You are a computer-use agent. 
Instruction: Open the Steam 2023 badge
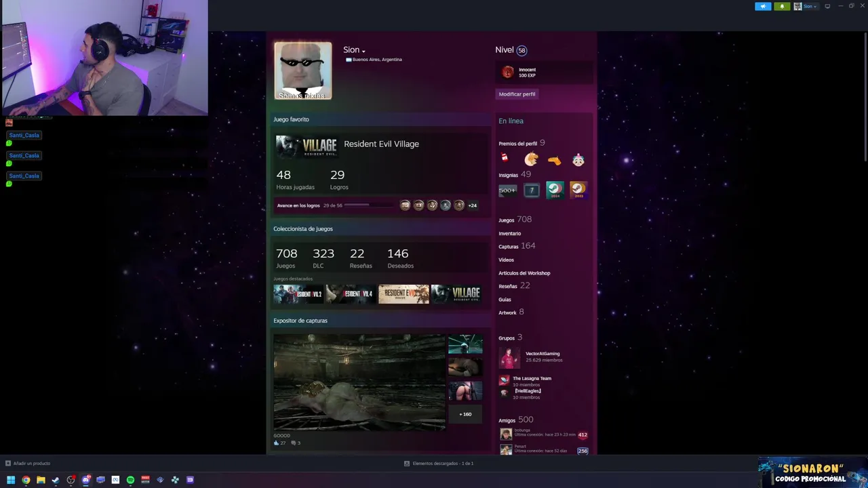[578, 190]
